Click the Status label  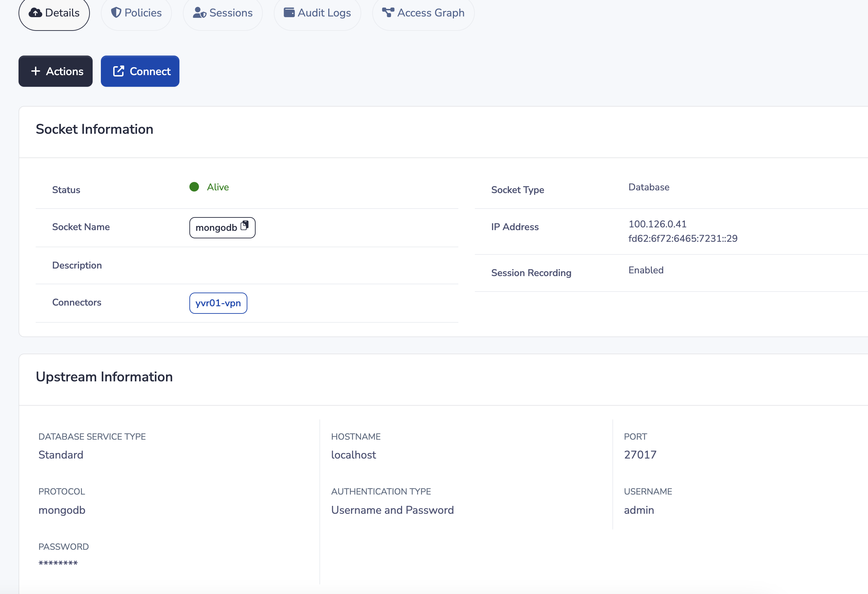[66, 190]
